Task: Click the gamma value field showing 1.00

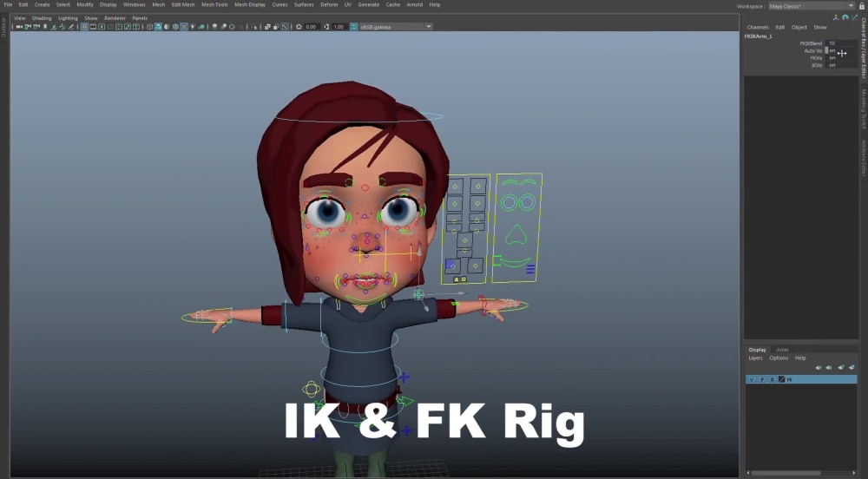Action: [x=339, y=27]
